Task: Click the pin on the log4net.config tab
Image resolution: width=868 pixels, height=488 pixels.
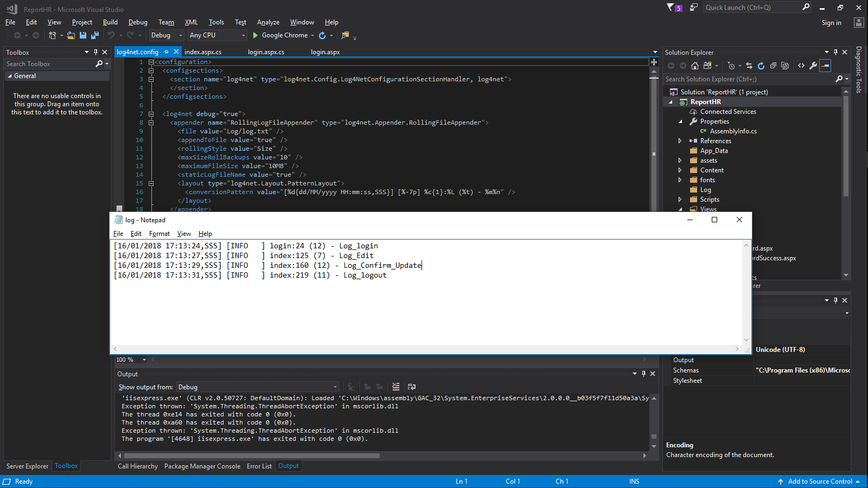Action: tap(167, 52)
